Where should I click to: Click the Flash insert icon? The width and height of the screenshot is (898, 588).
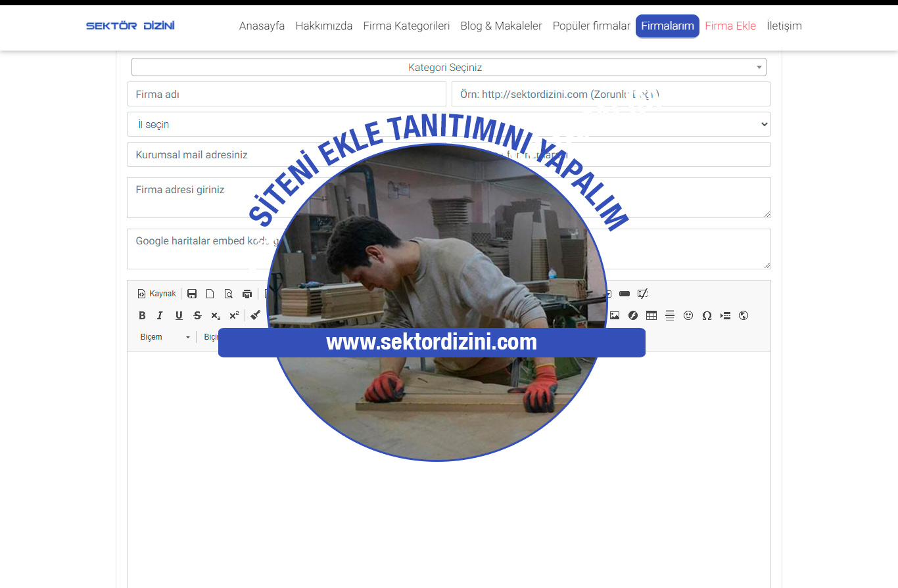click(x=633, y=315)
